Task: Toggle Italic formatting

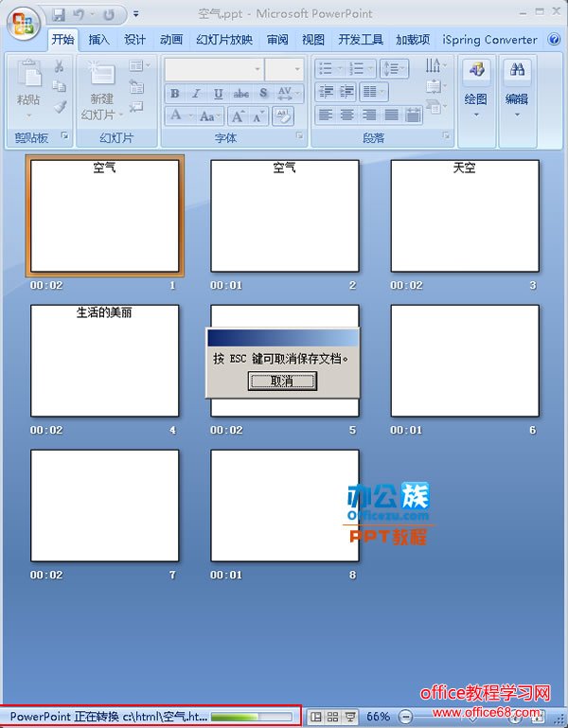Action: tap(196, 94)
